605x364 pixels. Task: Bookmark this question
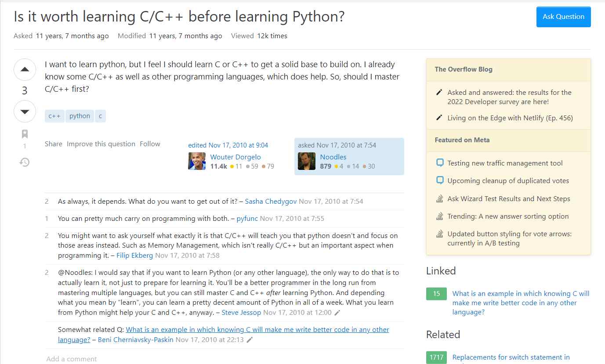[25, 134]
